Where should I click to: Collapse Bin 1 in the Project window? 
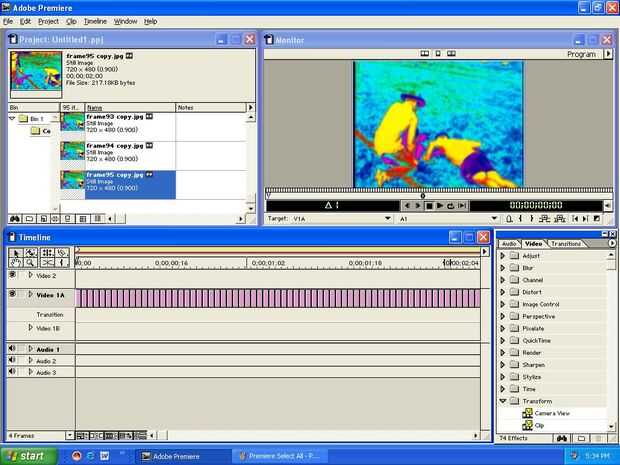point(12,118)
